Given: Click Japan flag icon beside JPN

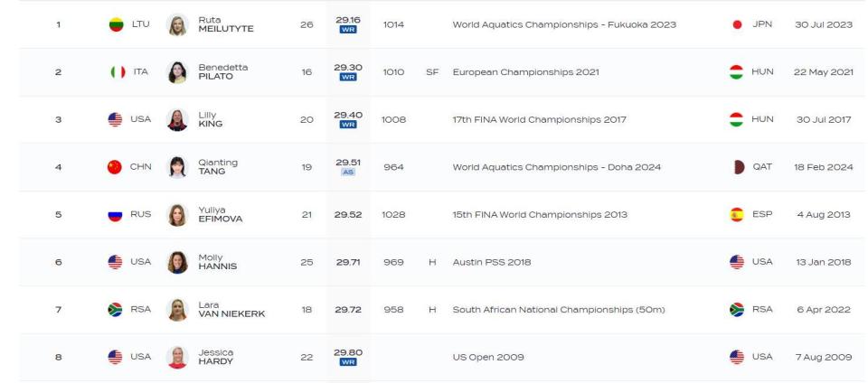Looking at the screenshot, I should [737, 24].
